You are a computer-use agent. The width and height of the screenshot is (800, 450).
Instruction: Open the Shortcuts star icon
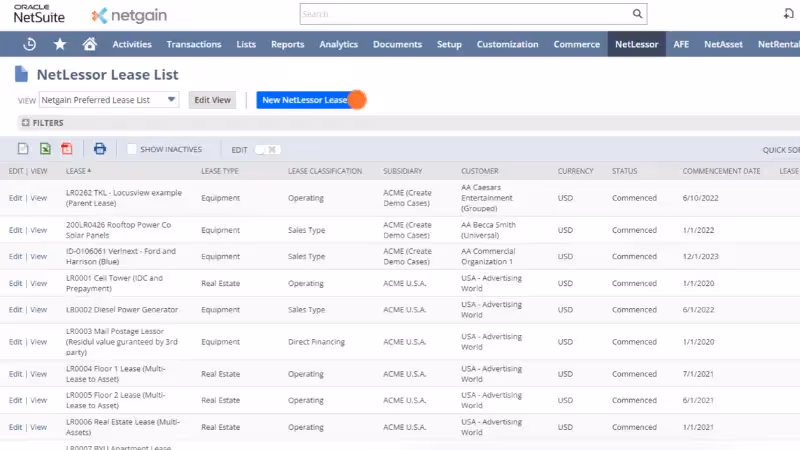coord(60,44)
